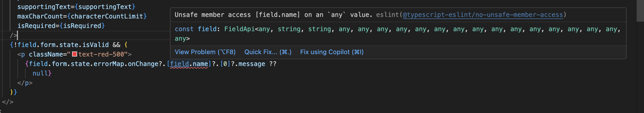644x113 pixels.
Task: Choose Fix using Copilot
Action: (x=332, y=52)
